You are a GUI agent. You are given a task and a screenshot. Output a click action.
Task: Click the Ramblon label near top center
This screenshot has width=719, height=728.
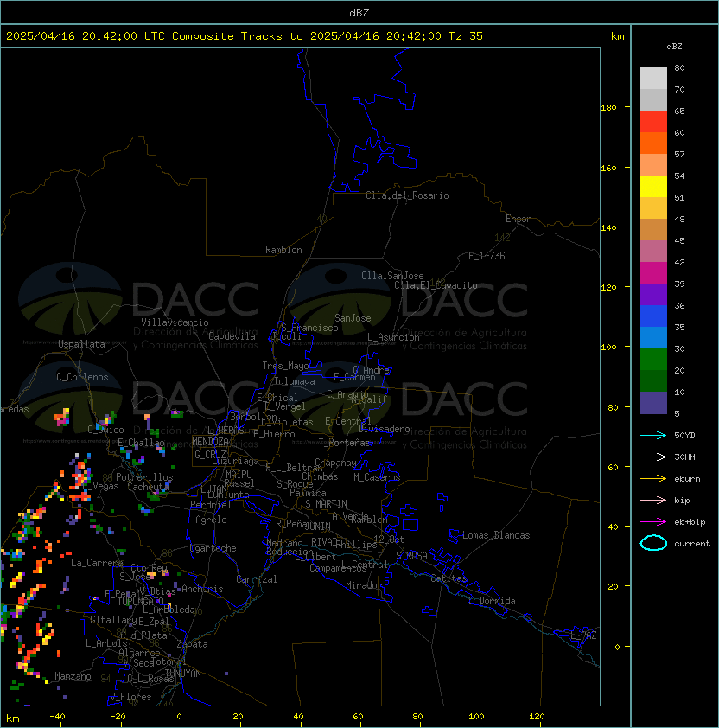point(283,250)
